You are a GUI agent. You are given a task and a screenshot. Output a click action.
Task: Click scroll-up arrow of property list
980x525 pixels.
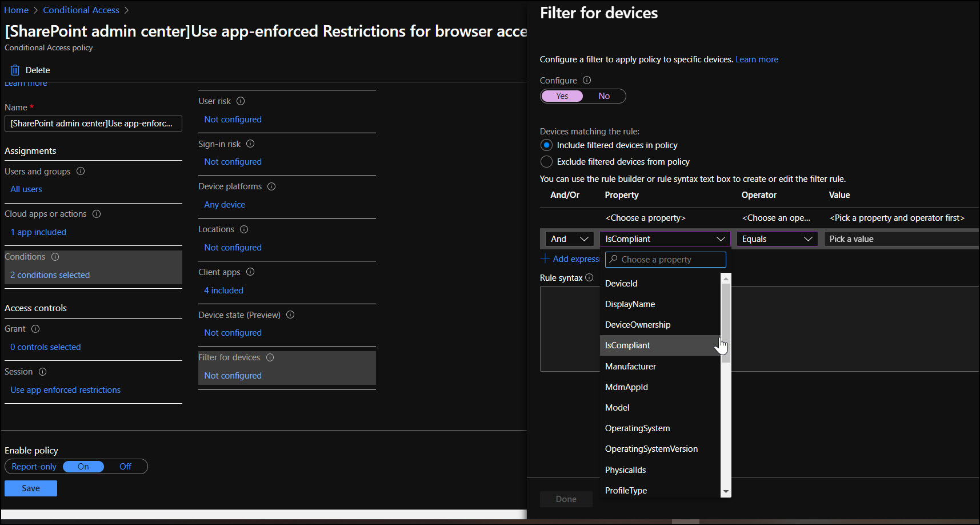click(x=726, y=279)
